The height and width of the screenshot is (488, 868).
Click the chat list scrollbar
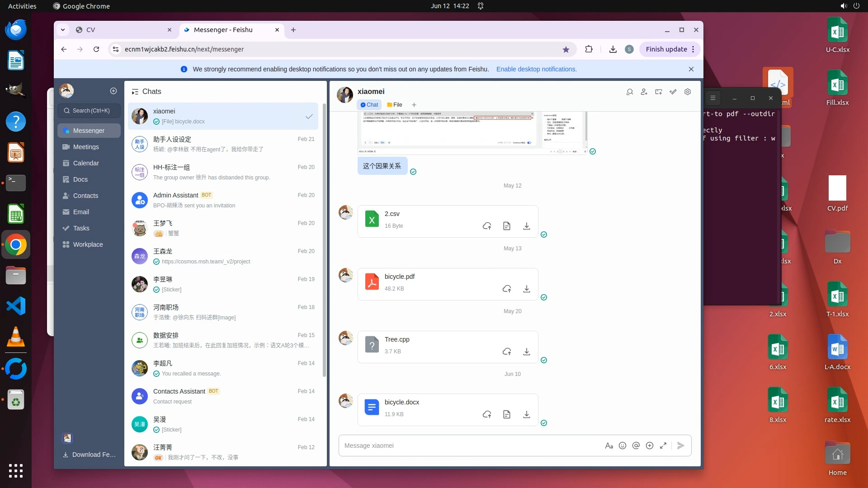[x=324, y=239]
